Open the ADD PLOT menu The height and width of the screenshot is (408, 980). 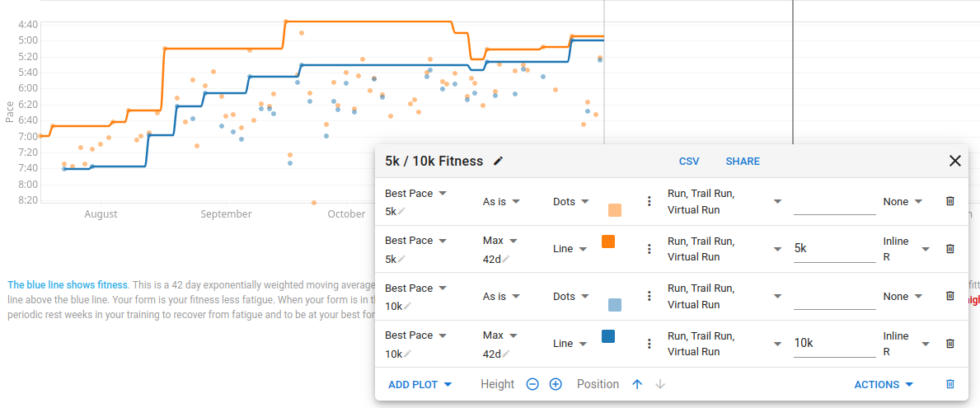(420, 384)
